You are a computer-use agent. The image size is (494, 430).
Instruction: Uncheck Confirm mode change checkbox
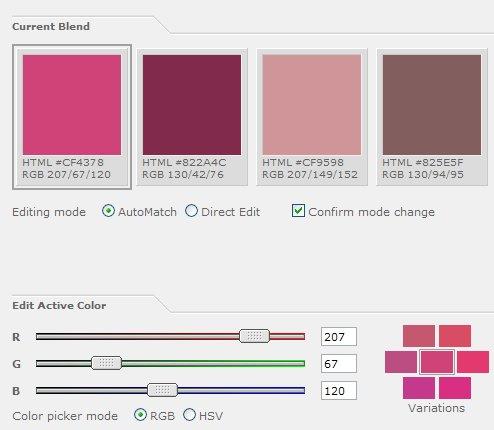(x=298, y=211)
